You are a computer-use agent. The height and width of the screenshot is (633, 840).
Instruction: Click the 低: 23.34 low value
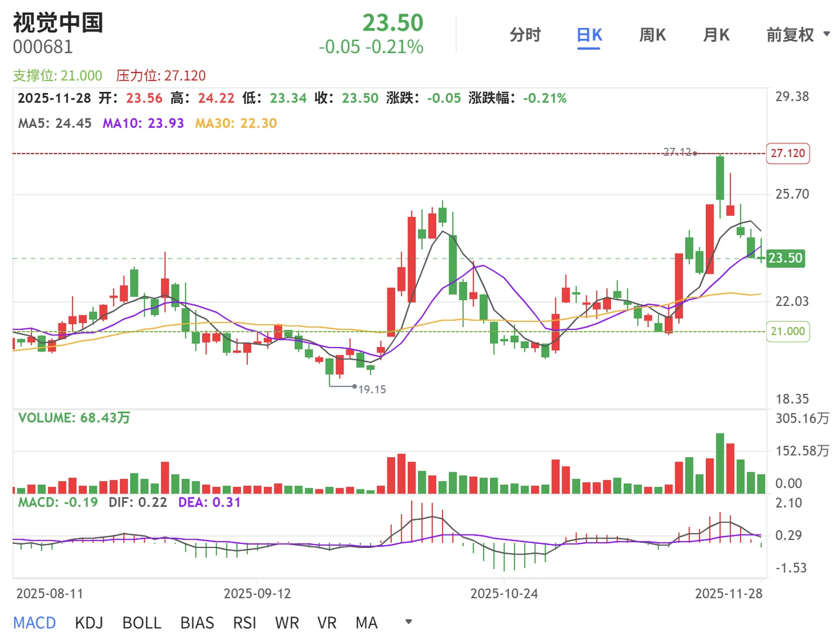click(274, 98)
